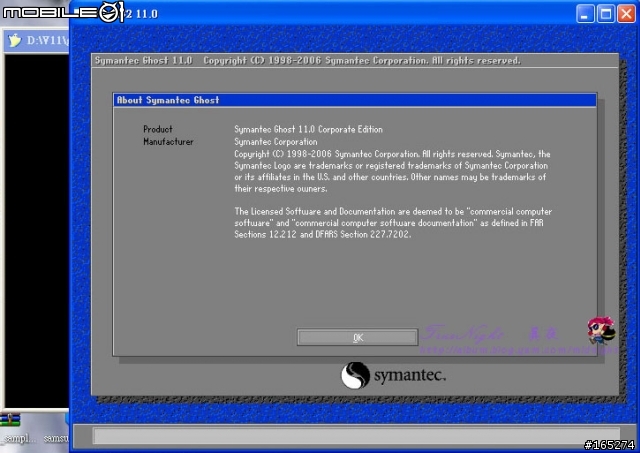Close the Ghost 11.0 window
Image resolution: width=640 pixels, height=453 pixels.
click(x=626, y=14)
